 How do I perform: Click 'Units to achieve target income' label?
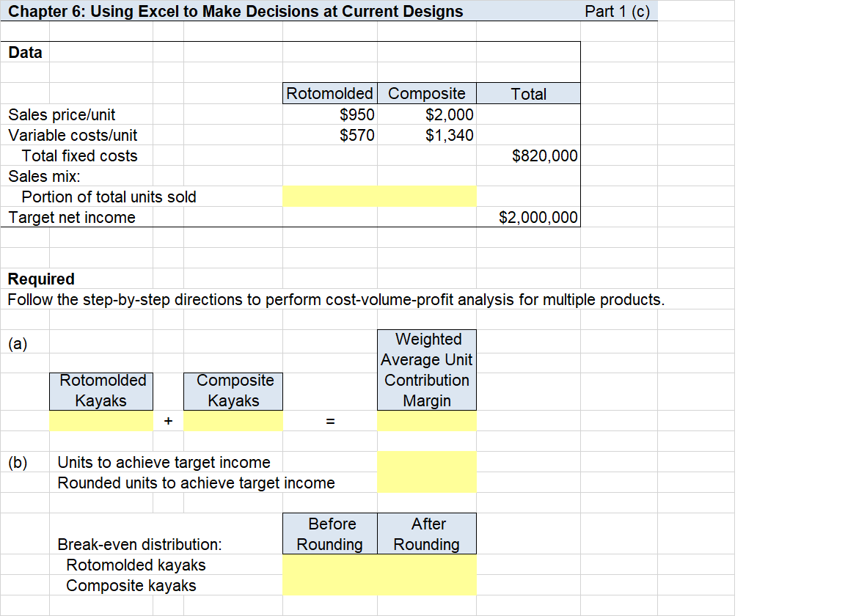[x=164, y=463]
